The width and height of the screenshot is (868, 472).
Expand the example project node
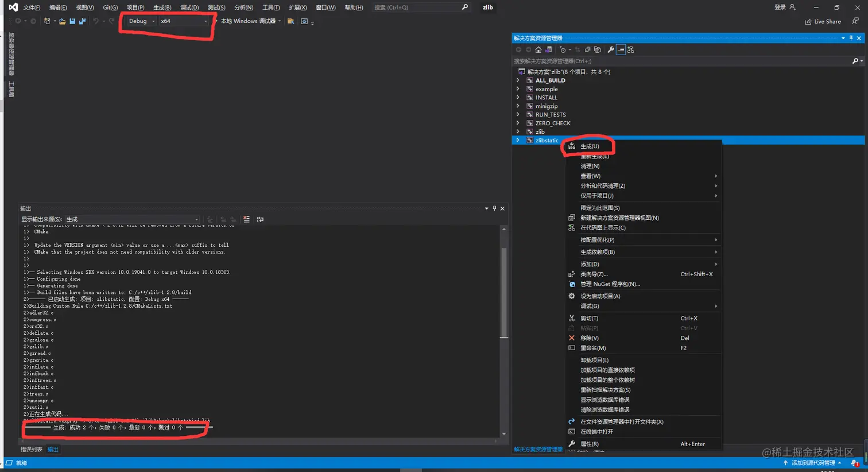pyautogui.click(x=518, y=89)
